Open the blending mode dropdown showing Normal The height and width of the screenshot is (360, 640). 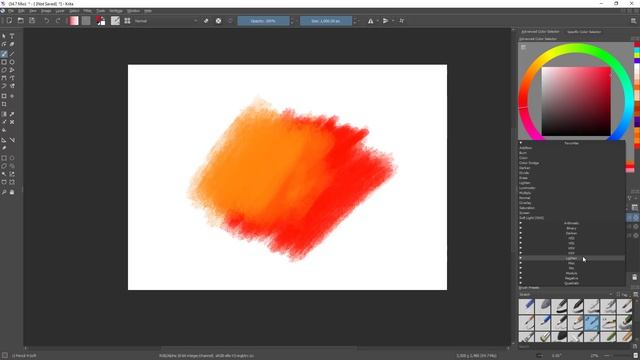(166, 20)
